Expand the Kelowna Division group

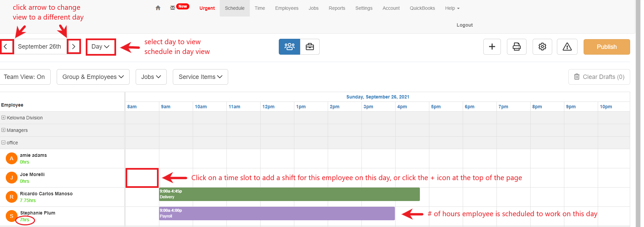click(x=3, y=118)
